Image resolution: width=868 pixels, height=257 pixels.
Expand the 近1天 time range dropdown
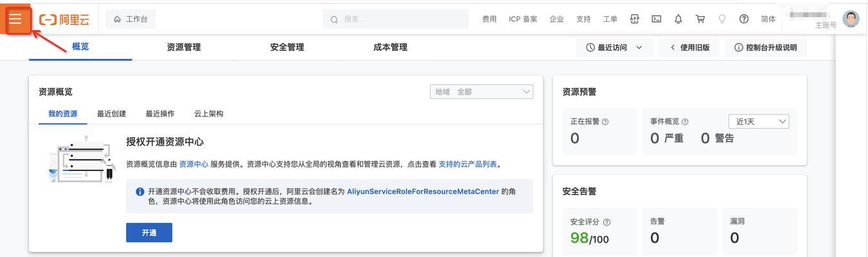759,121
